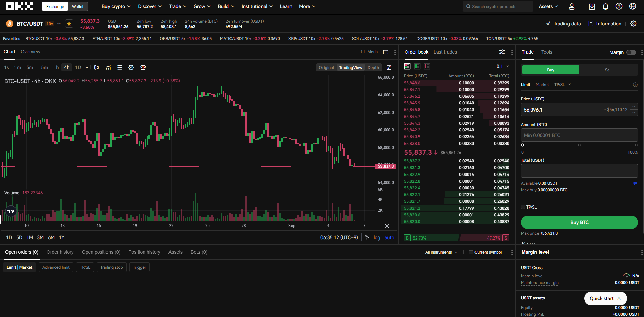Open the download app icon
Image resolution: width=644 pixels, height=317 pixels.
click(592, 6)
